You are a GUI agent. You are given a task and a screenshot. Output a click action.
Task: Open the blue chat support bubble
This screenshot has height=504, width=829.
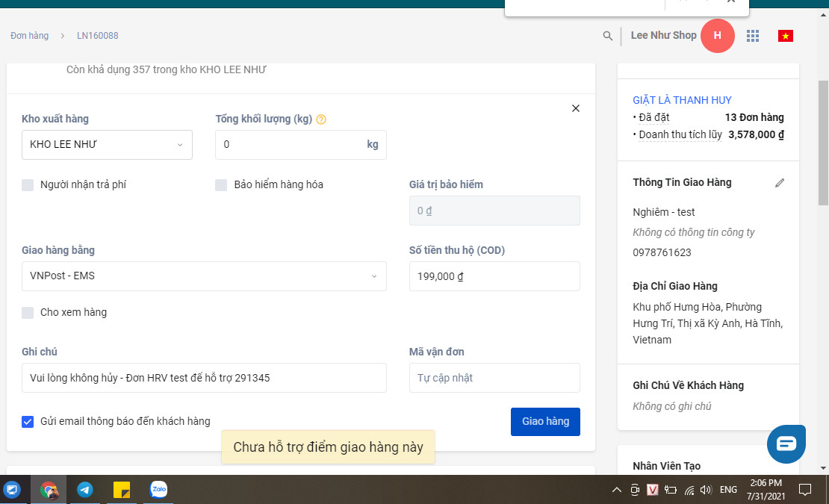point(786,444)
